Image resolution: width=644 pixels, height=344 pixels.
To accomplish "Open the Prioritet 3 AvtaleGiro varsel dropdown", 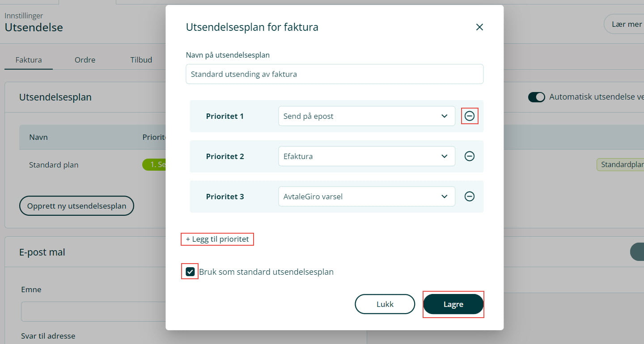I will [366, 197].
